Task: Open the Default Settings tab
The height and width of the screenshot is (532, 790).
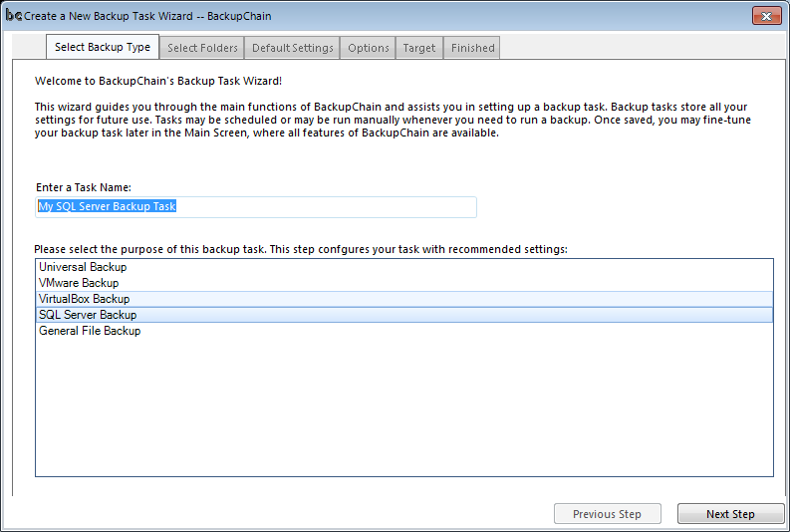Action: (292, 48)
